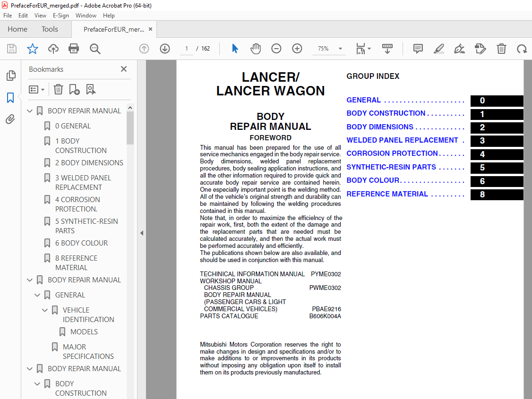Collapse second BODY REPAIR MANUAL bookmark
The width and height of the screenshot is (532, 399).
tap(30, 280)
